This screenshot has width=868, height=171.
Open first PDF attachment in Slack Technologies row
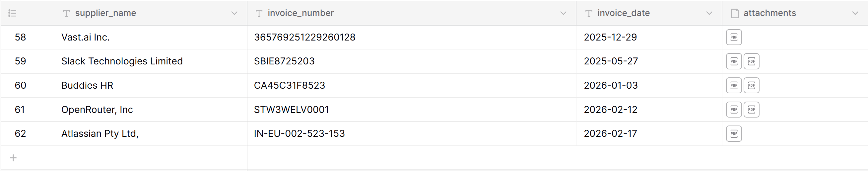click(734, 61)
